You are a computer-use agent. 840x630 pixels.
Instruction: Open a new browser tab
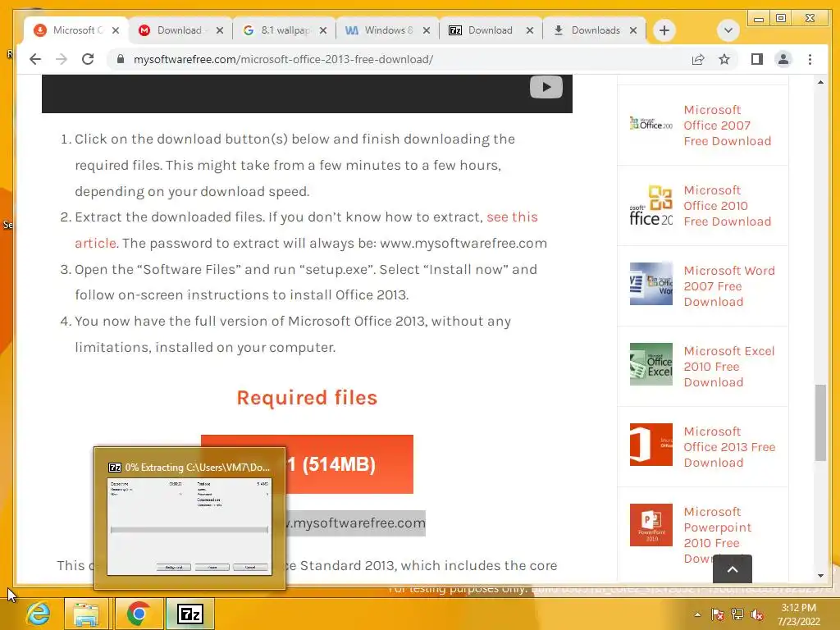tap(664, 30)
